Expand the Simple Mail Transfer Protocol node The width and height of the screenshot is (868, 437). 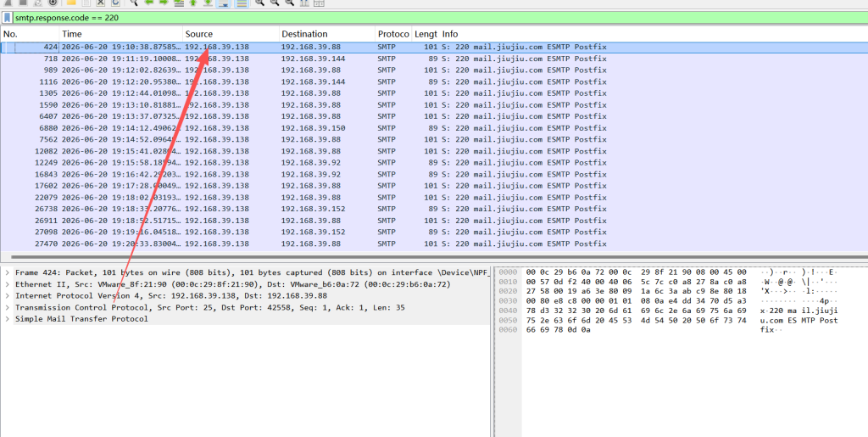pos(7,319)
